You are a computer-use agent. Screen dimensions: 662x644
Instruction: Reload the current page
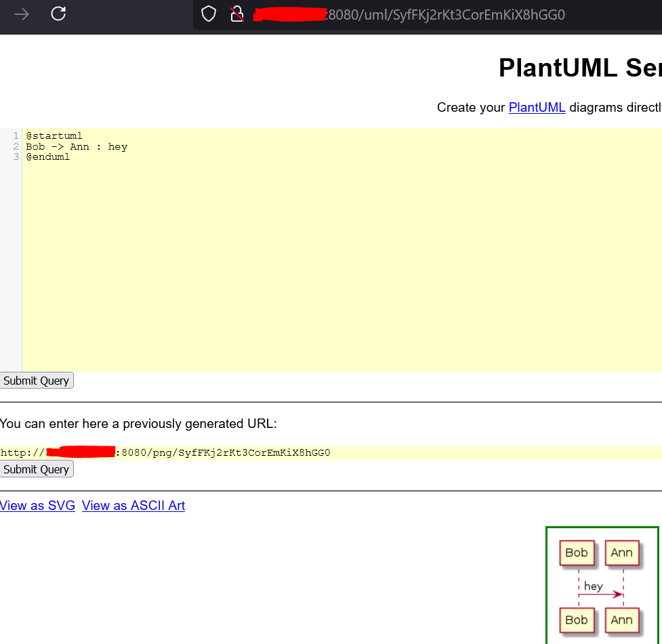pos(58,14)
